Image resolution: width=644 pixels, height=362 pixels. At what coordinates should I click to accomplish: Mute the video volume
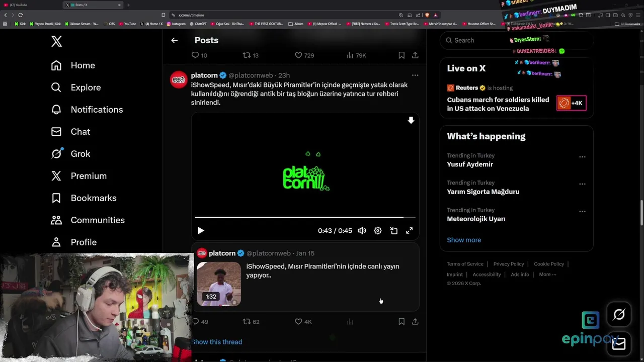(362, 231)
